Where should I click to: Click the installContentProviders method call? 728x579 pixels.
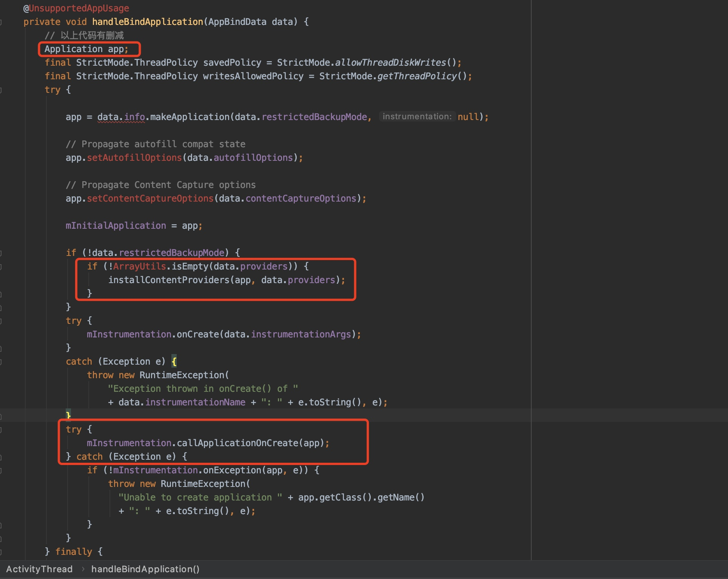click(x=168, y=280)
